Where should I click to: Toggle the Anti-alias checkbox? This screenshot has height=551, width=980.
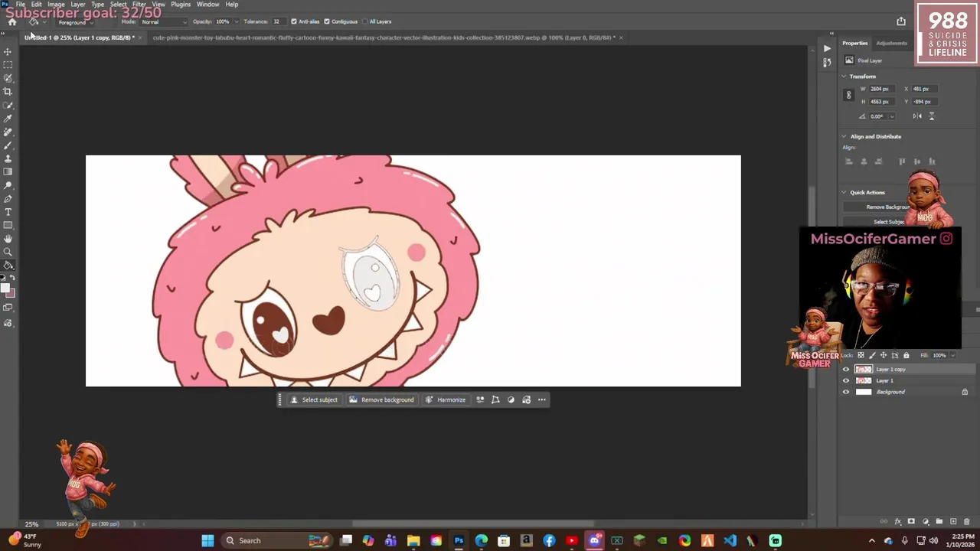(294, 21)
